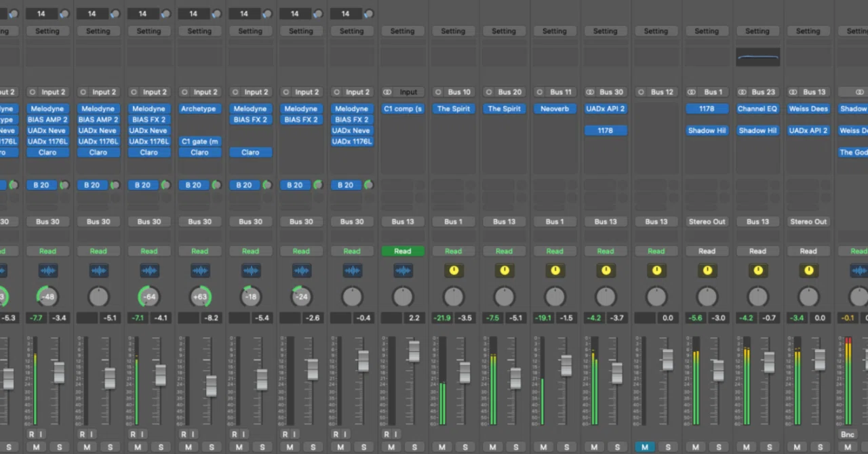Click the waveform icon above the -18 pan knob
This screenshot has height=454, width=868.
[251, 270]
